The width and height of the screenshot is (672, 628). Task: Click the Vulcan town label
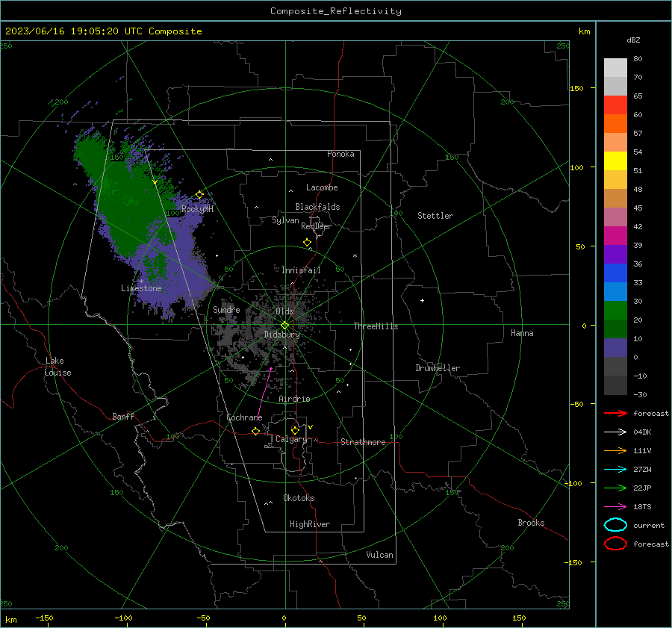[379, 555]
